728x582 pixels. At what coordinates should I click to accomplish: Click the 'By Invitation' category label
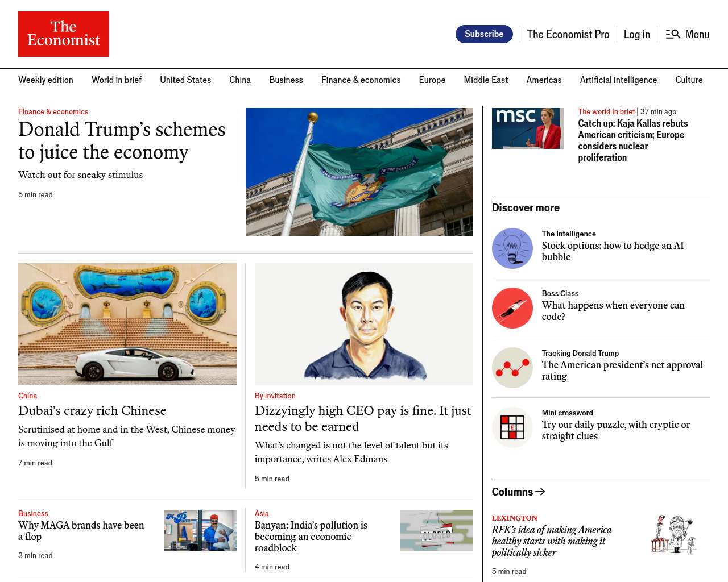pyautogui.click(x=275, y=396)
